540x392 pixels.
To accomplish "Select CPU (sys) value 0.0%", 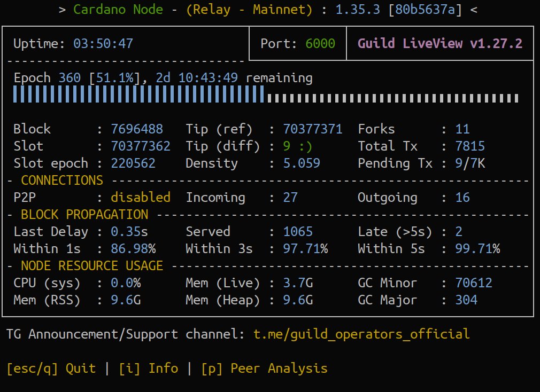I will point(126,283).
